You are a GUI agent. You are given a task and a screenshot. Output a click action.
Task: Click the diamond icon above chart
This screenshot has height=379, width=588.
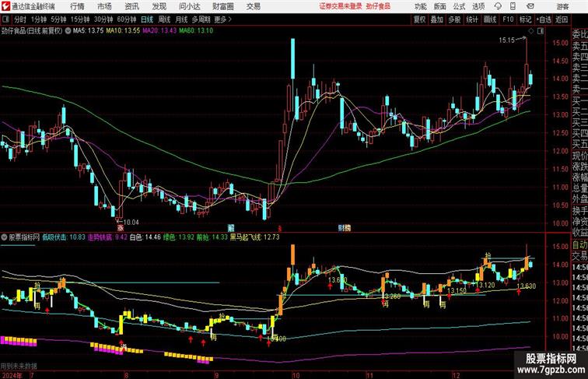(x=531, y=31)
